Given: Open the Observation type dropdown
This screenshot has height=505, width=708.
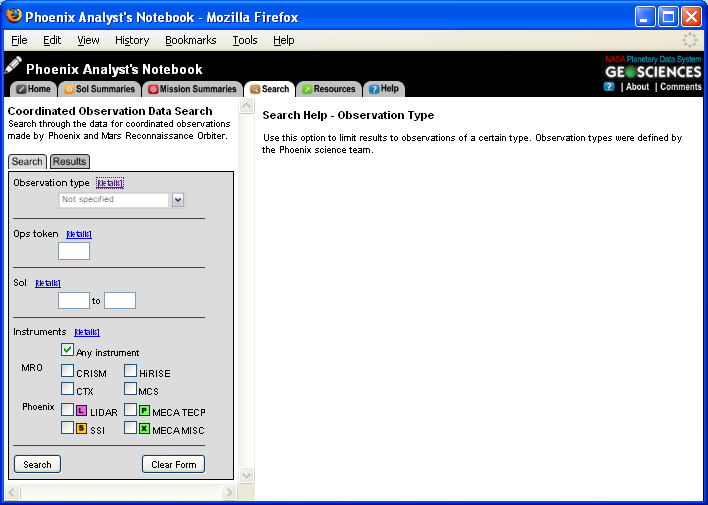Looking at the screenshot, I should (x=178, y=200).
